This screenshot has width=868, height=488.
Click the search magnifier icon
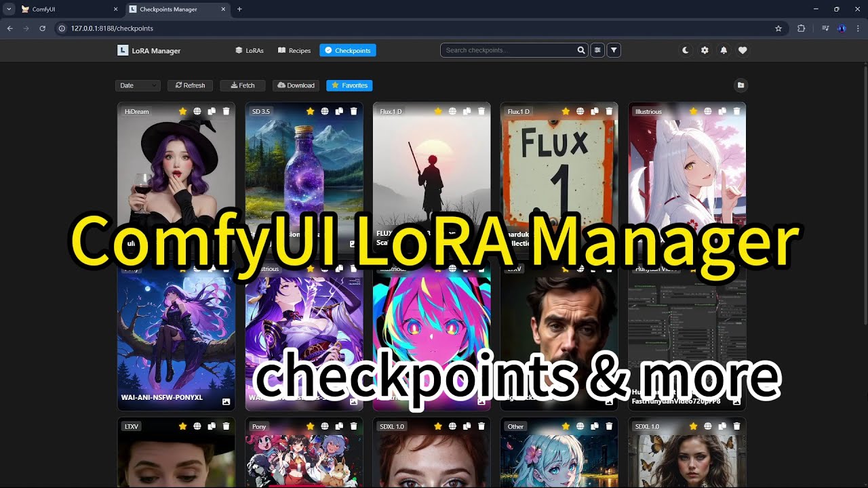point(581,50)
